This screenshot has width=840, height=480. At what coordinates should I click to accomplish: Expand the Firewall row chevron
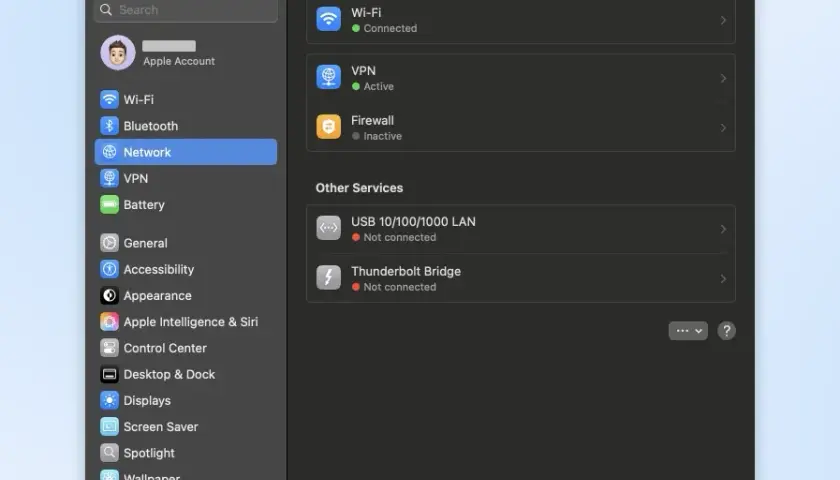pyautogui.click(x=723, y=128)
